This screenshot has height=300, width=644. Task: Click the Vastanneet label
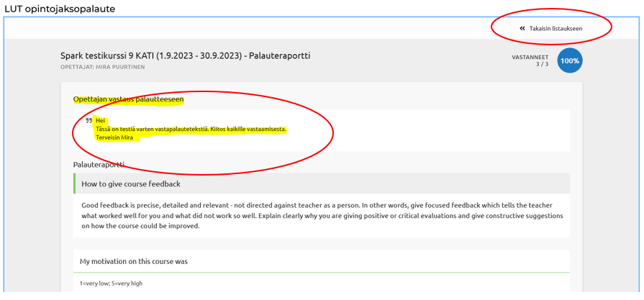530,57
